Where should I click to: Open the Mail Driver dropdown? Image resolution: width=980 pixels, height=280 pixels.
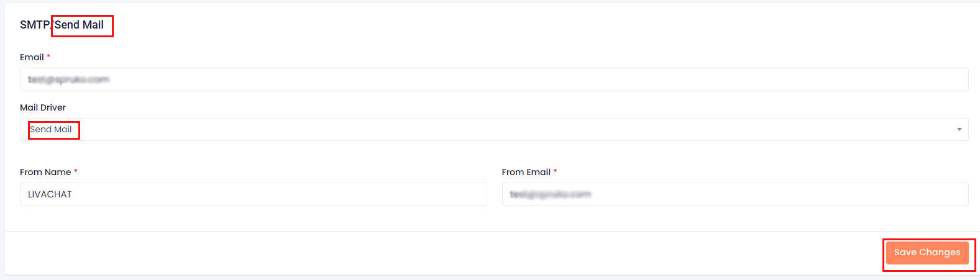pos(494,129)
